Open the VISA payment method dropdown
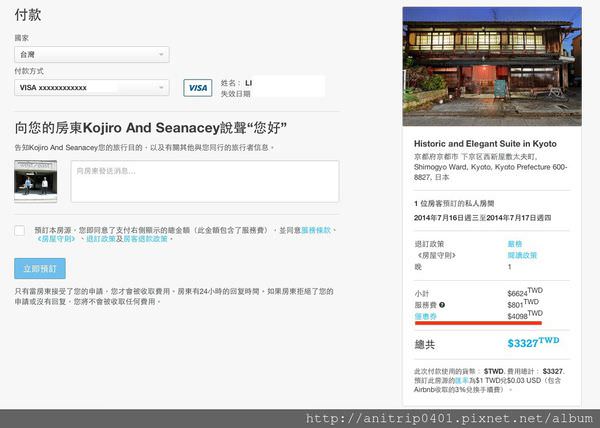 [92, 88]
